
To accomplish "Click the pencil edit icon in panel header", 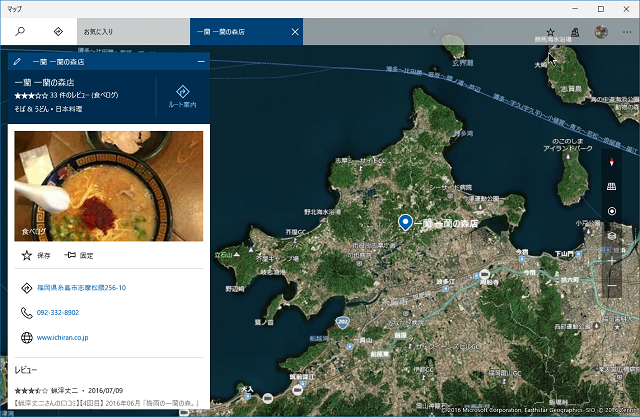I will click(17, 62).
